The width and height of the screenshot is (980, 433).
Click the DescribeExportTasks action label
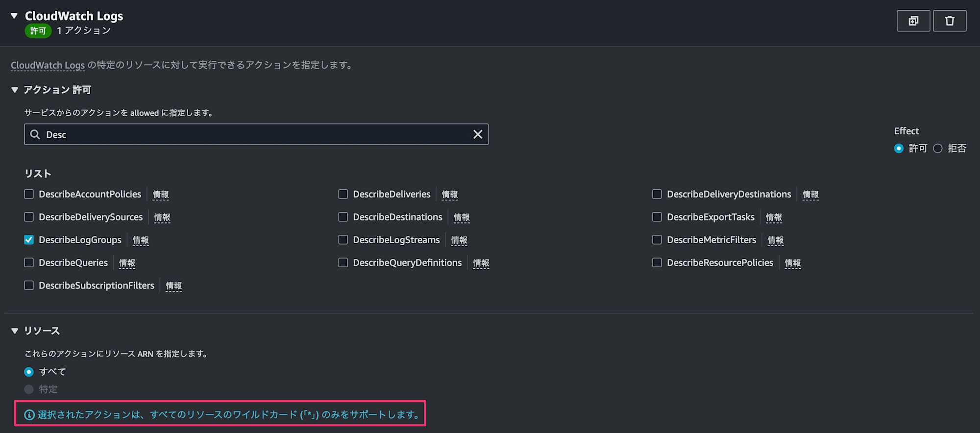tap(711, 217)
